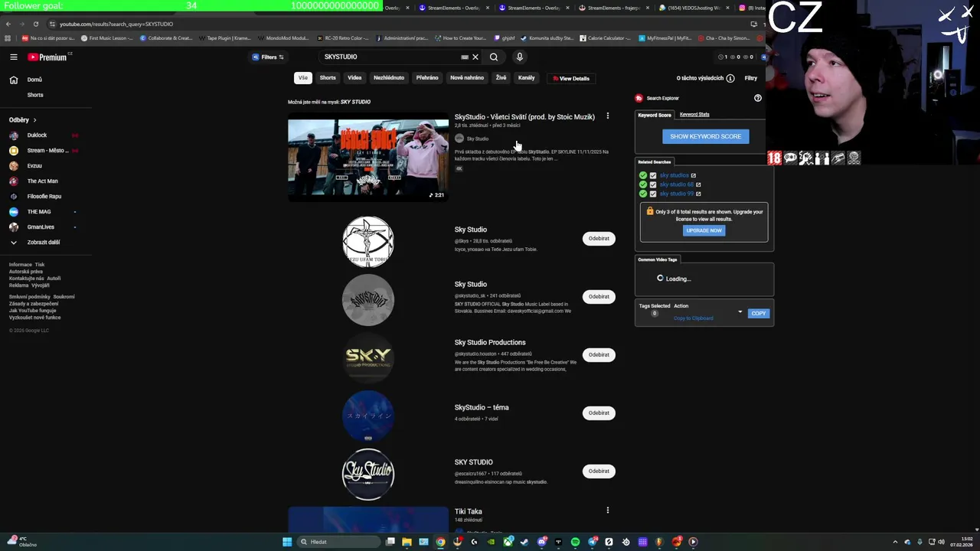Open the Všetci Svätí video thumbnail

click(368, 158)
